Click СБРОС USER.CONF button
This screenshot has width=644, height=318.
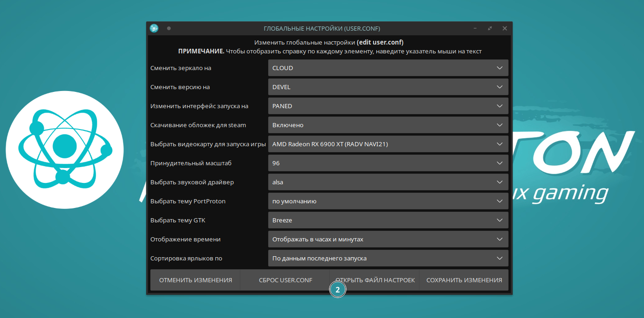(285, 280)
